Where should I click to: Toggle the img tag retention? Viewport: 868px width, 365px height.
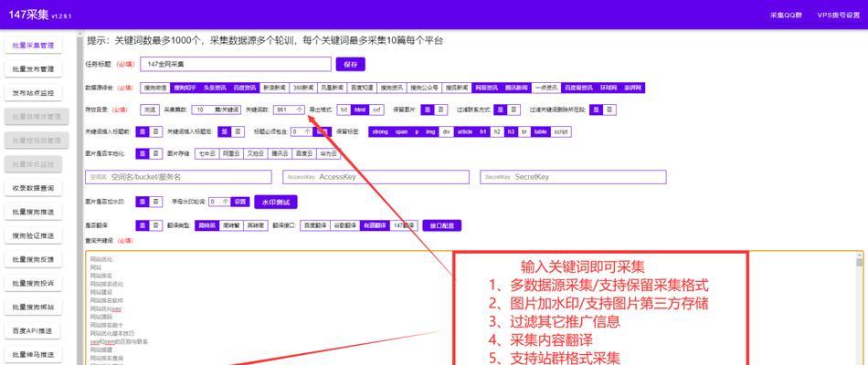pos(430,131)
